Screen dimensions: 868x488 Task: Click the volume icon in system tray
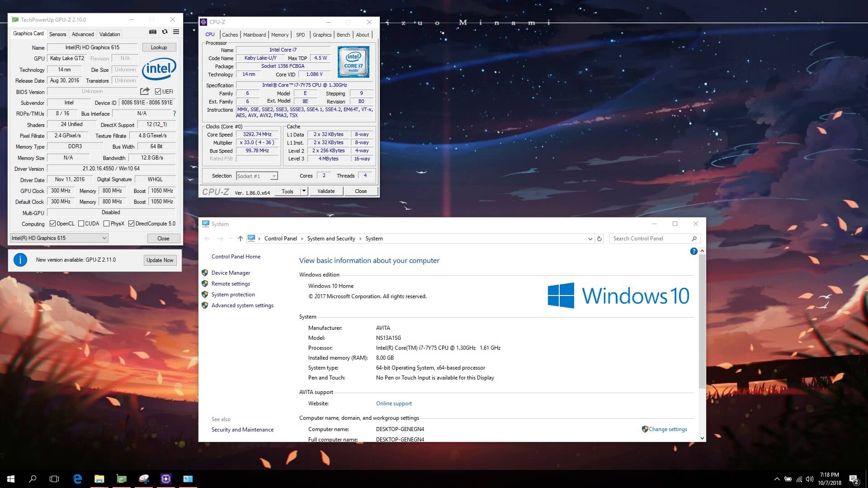pos(809,479)
